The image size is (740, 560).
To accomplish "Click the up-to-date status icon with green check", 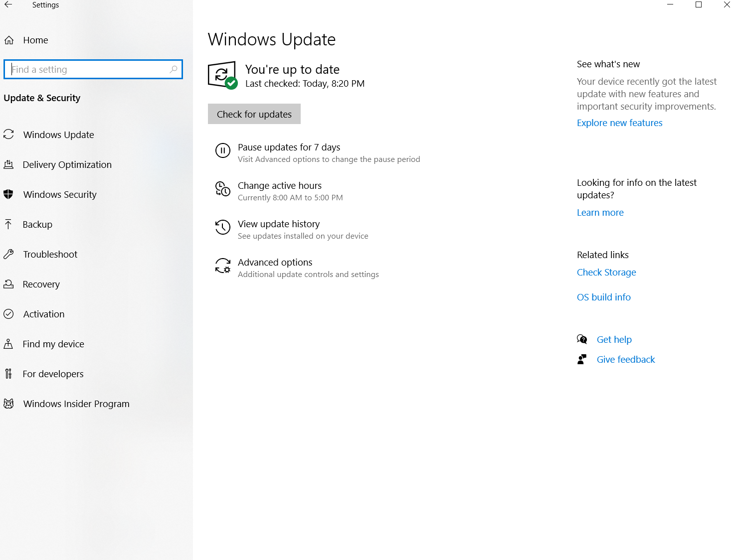I will click(222, 75).
